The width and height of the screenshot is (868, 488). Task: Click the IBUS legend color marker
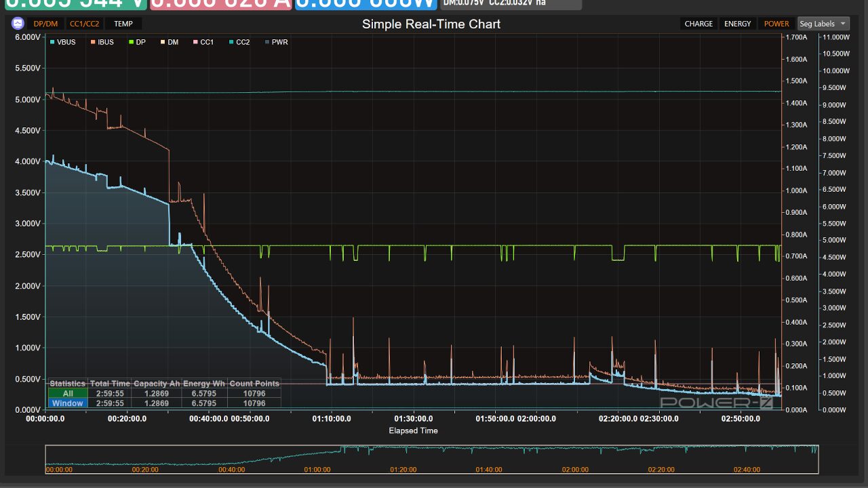tap(93, 42)
